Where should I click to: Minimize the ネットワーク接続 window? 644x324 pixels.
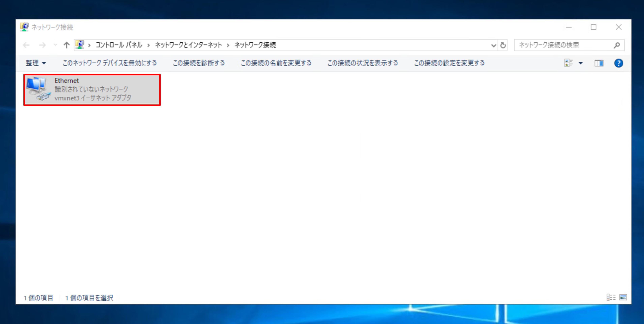coord(569,27)
